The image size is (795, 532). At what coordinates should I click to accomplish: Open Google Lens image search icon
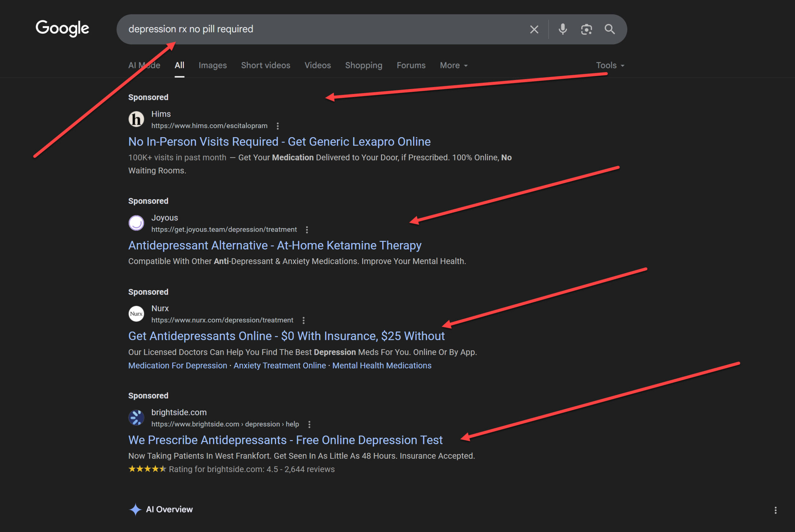point(586,29)
